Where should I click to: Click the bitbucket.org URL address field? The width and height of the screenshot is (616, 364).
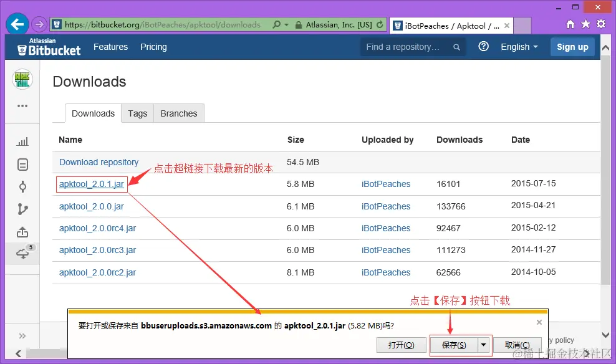click(x=163, y=25)
